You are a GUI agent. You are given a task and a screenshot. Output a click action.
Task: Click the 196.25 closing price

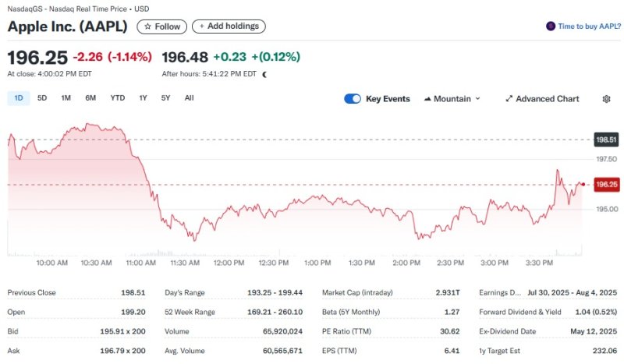pos(37,57)
